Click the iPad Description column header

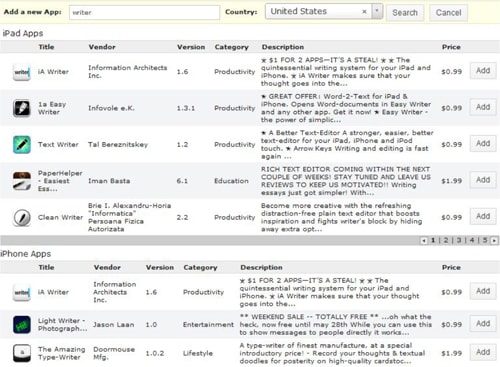[x=283, y=47]
